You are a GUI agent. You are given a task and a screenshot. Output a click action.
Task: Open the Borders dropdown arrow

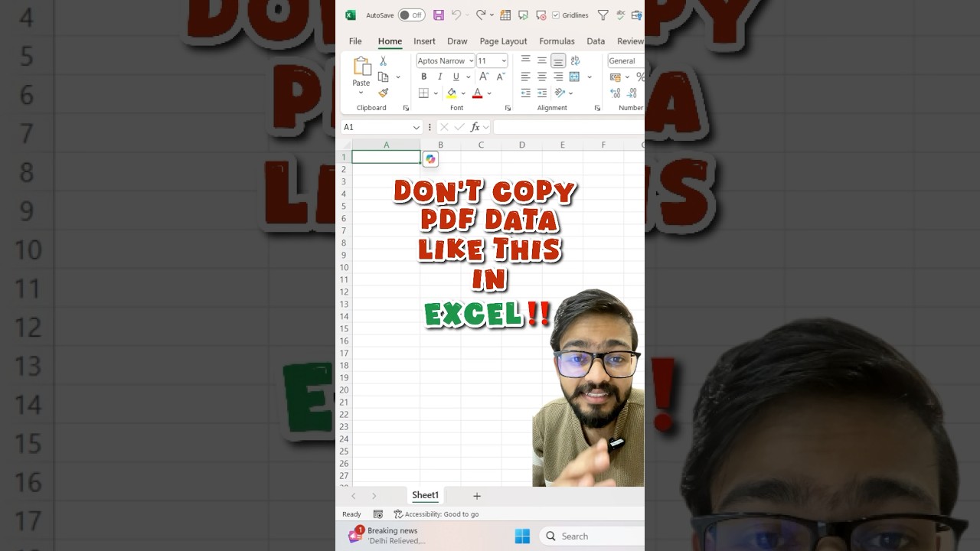[x=436, y=93]
